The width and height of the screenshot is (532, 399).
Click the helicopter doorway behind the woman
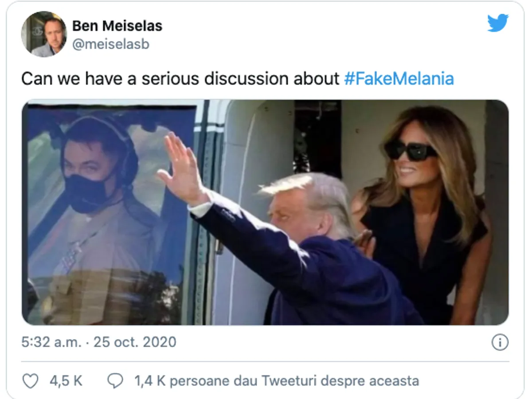point(317,137)
